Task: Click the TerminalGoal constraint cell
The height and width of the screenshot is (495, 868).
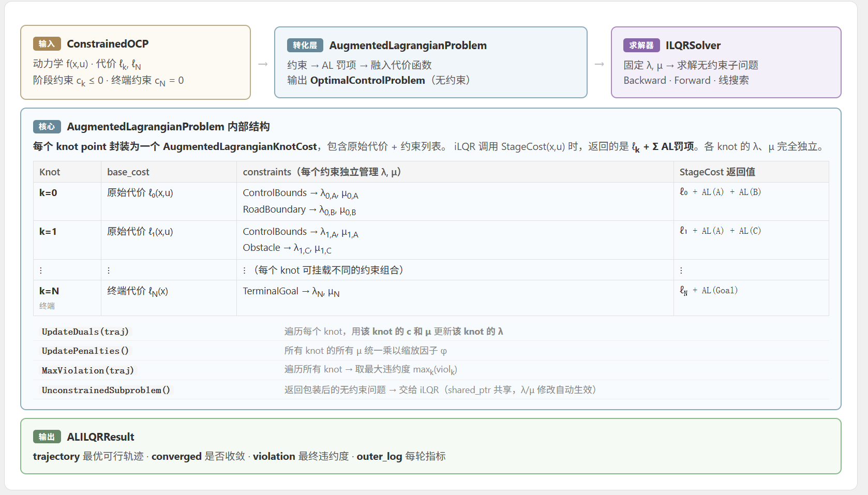Action: pos(291,292)
